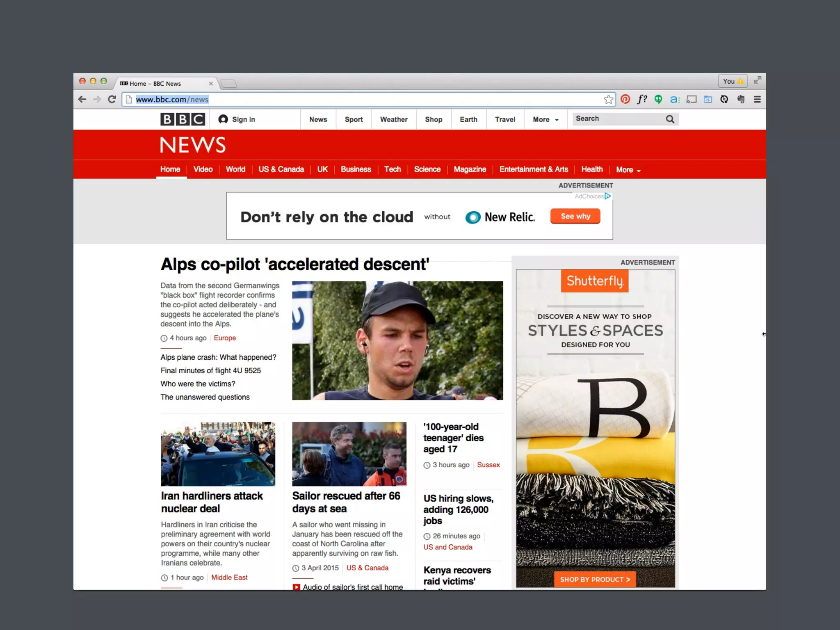
Task: Click the WhatFont f? extension icon
Action: (642, 99)
